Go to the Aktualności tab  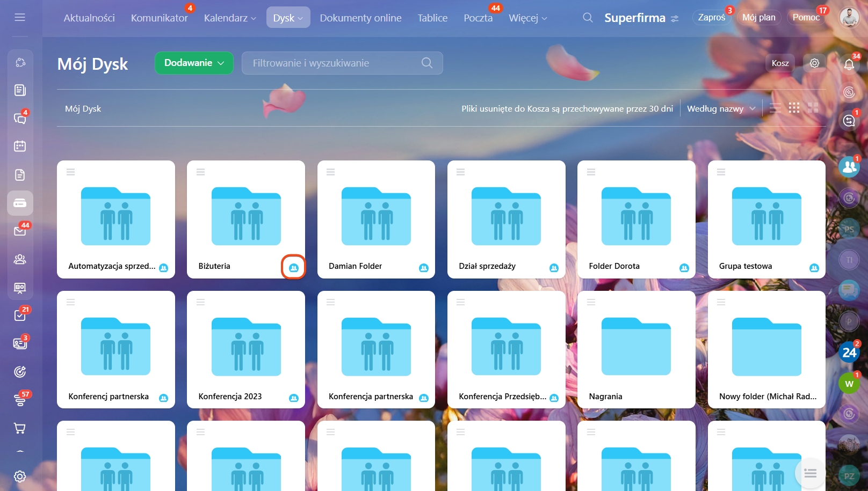[x=89, y=18]
